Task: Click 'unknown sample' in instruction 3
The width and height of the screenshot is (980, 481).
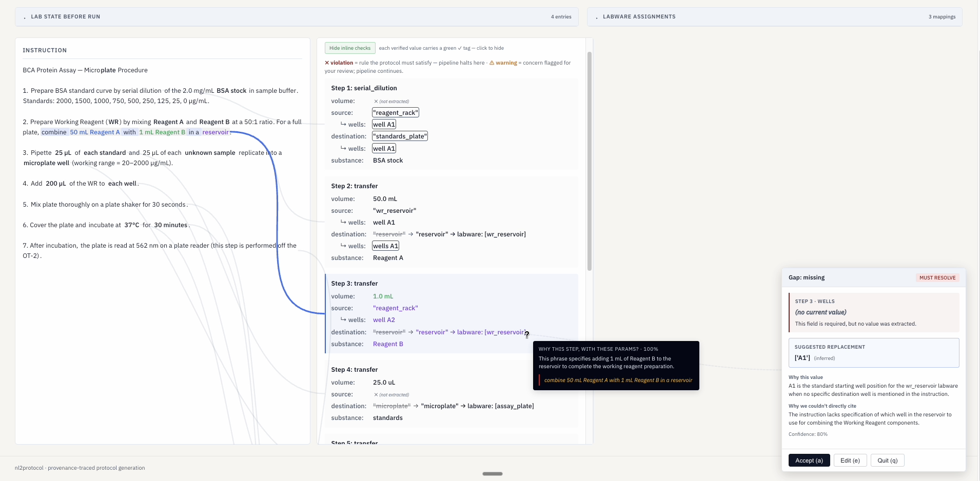Action: 210,152
